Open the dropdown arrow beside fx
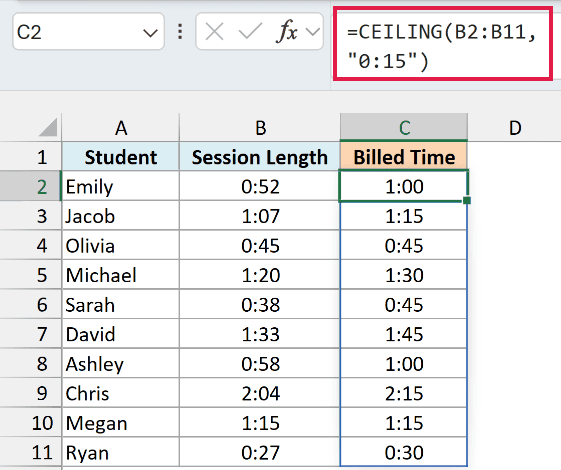Viewport: 561px width, 470px height. 313,32
